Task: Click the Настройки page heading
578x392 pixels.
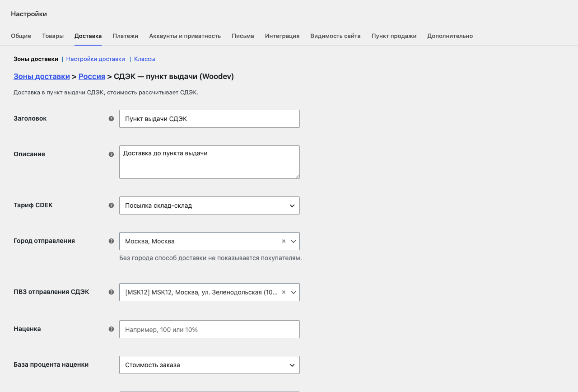Action: point(29,14)
